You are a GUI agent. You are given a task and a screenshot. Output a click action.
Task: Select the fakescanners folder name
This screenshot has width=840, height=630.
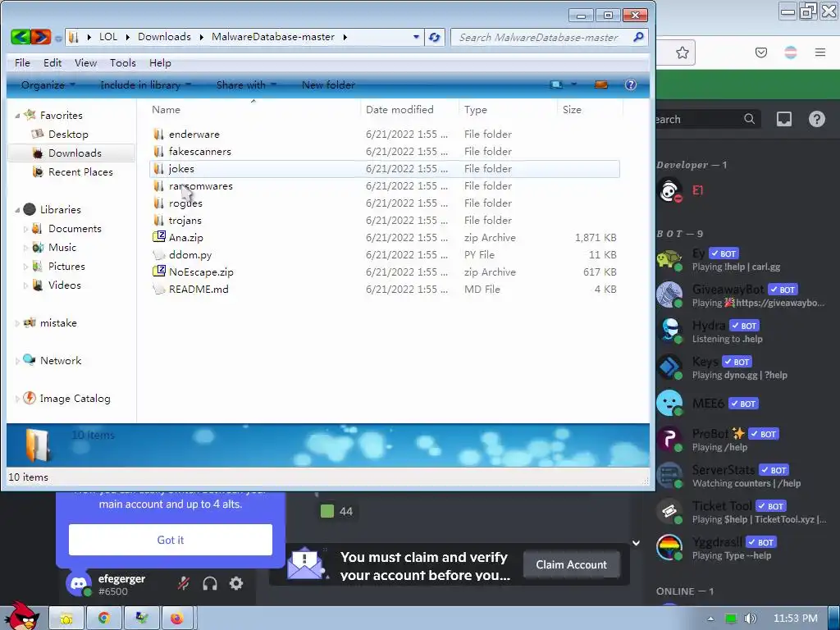pyautogui.click(x=200, y=152)
